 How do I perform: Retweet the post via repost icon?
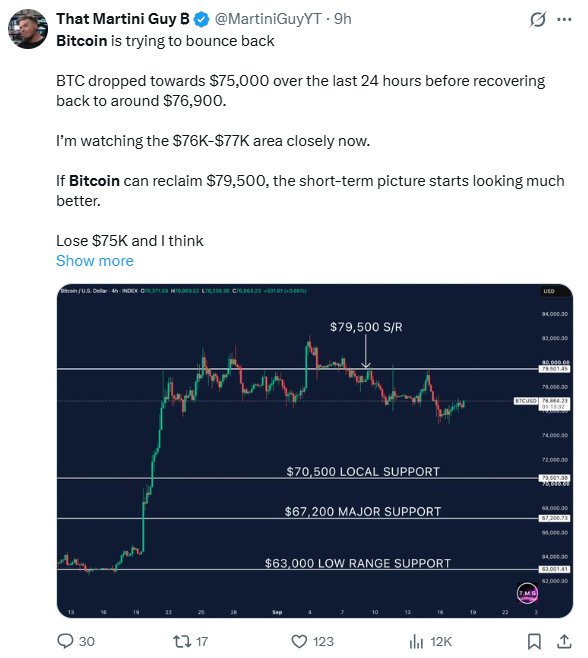[182, 641]
